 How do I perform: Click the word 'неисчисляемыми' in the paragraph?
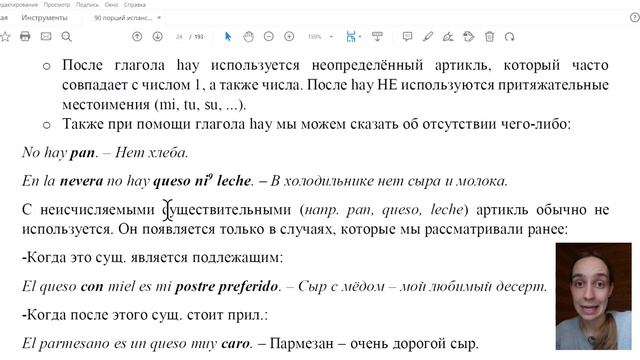point(97,210)
